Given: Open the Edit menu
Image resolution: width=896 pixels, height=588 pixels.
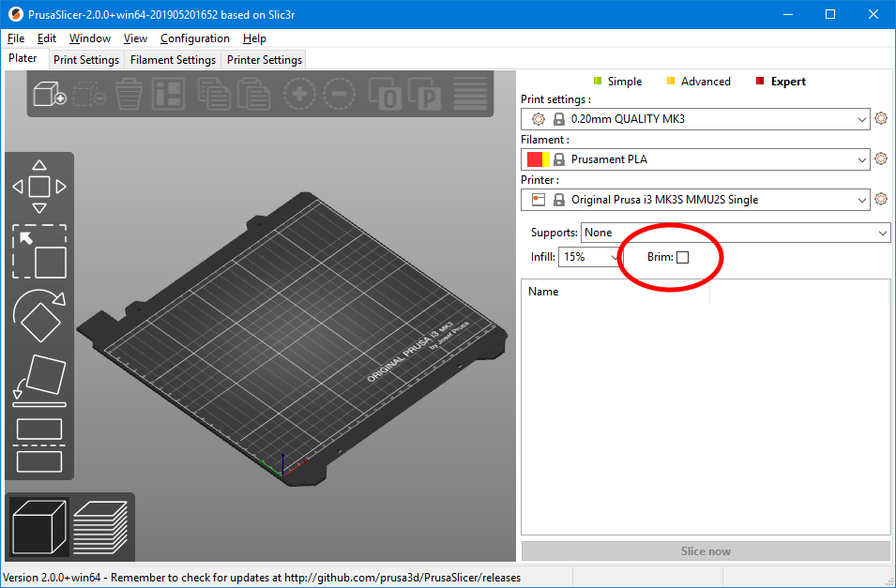Looking at the screenshot, I should (47, 38).
